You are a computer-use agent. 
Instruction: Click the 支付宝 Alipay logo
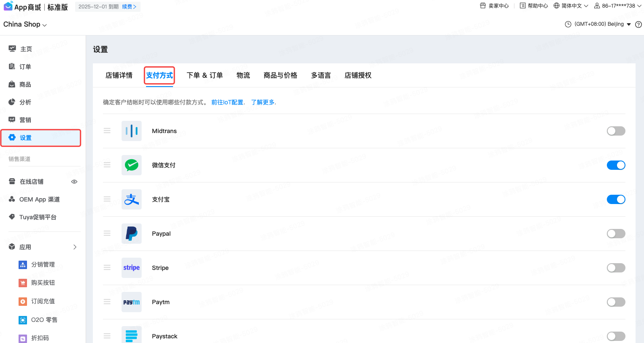132,199
